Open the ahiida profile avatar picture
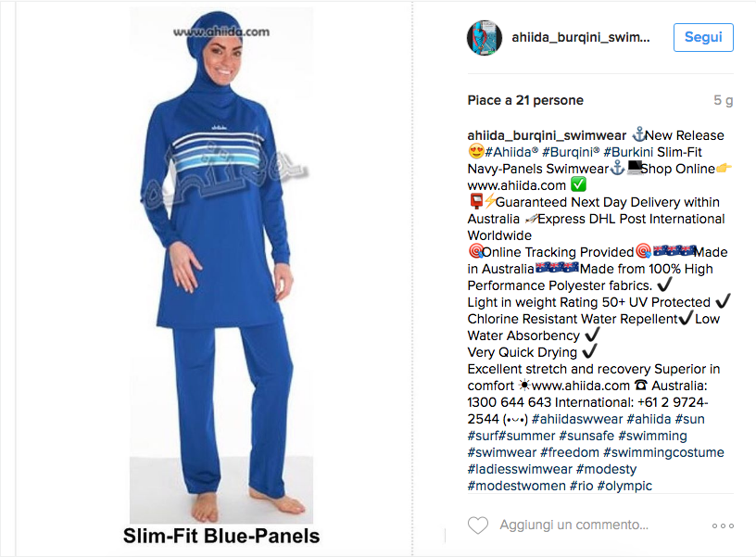Image resolution: width=756 pixels, height=557 pixels. click(485, 38)
